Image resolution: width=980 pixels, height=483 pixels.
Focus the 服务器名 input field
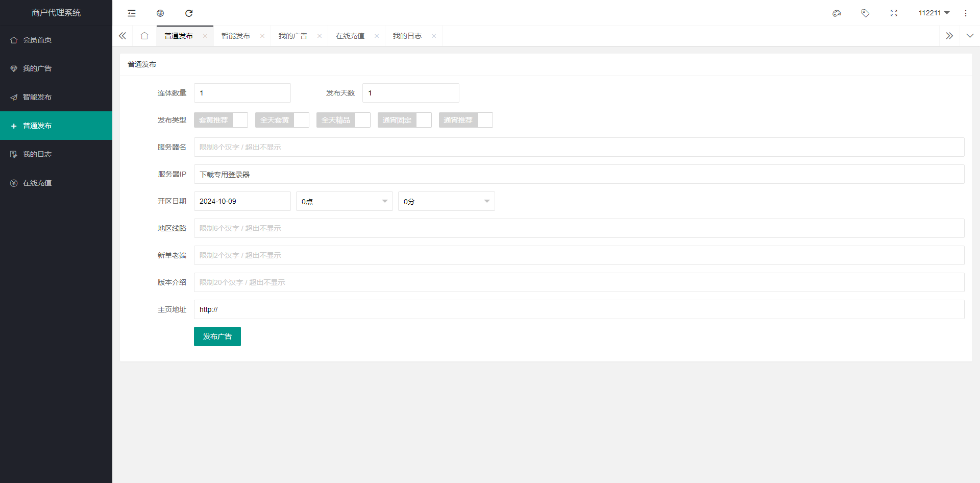coord(579,147)
